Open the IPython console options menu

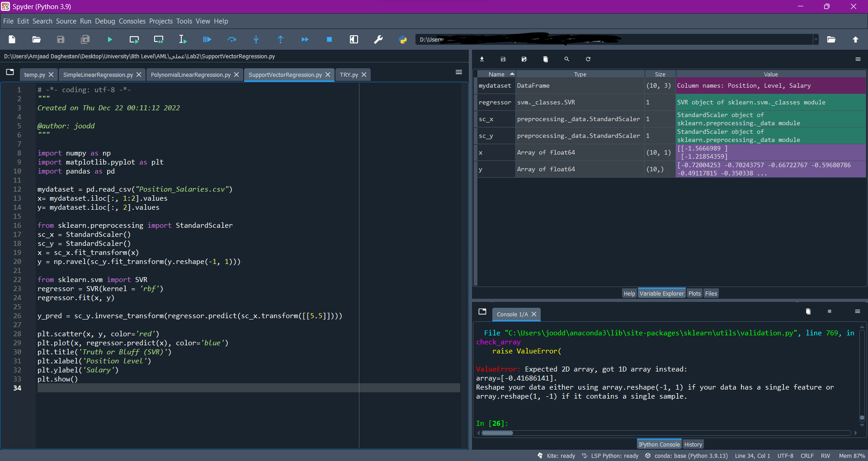857,311
